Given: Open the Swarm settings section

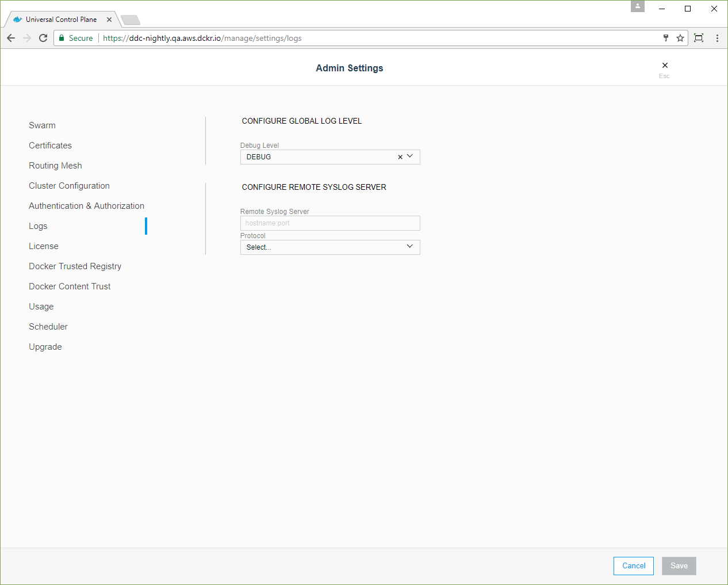Looking at the screenshot, I should point(42,125).
